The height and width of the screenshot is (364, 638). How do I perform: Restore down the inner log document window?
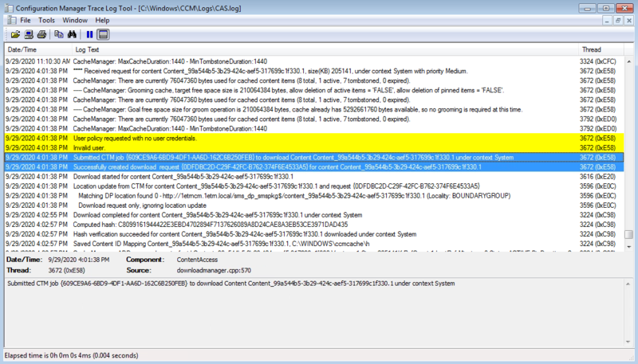tap(619, 19)
